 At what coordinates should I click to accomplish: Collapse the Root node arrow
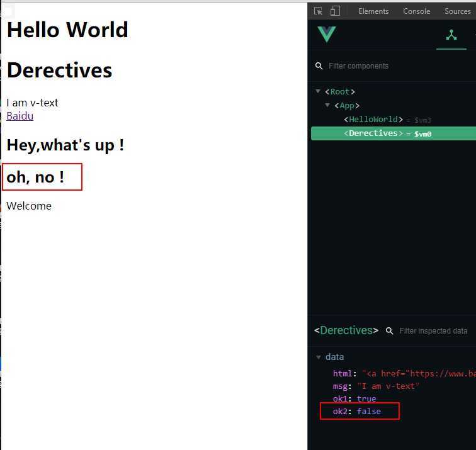(x=319, y=92)
